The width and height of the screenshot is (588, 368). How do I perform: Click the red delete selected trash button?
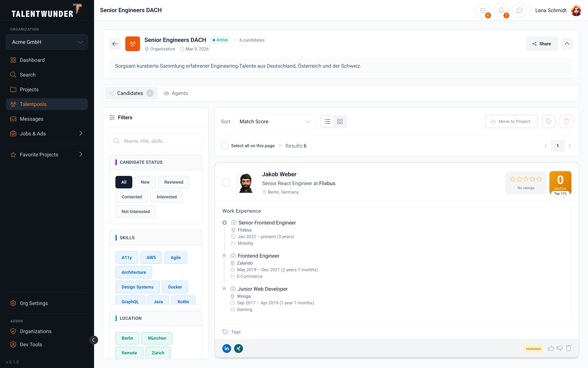point(566,121)
